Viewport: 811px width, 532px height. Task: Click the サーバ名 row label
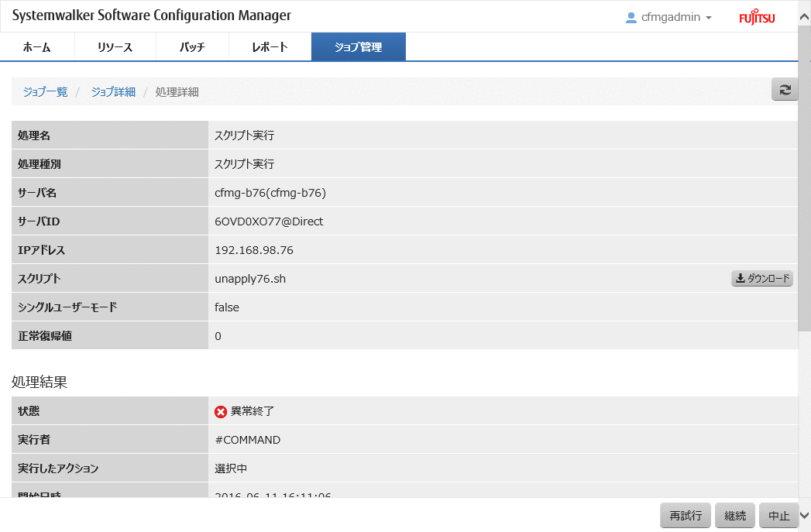click(x=37, y=193)
